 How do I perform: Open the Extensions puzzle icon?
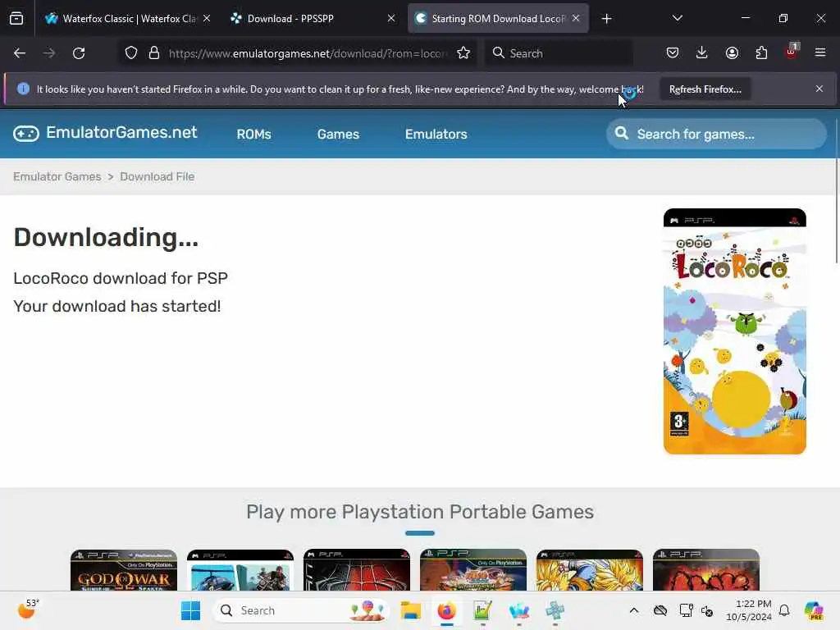coord(761,52)
